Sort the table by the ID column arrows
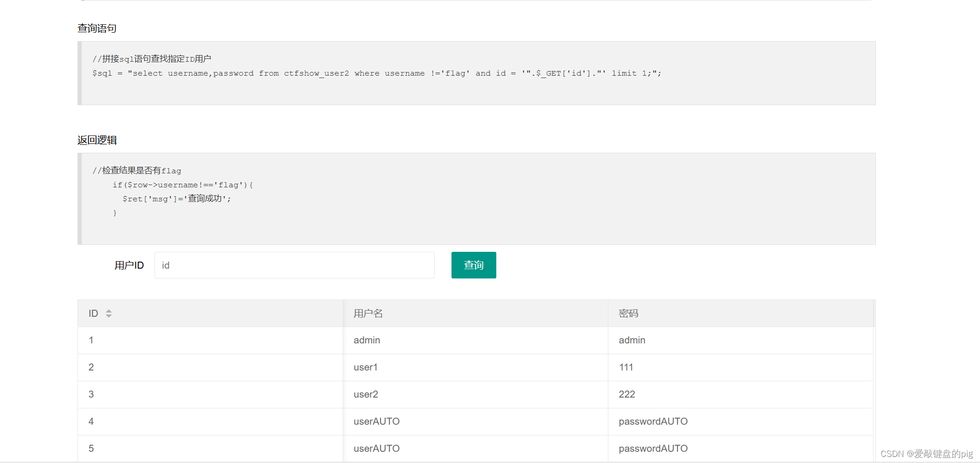Image resolution: width=980 pixels, height=463 pixels. (x=109, y=313)
